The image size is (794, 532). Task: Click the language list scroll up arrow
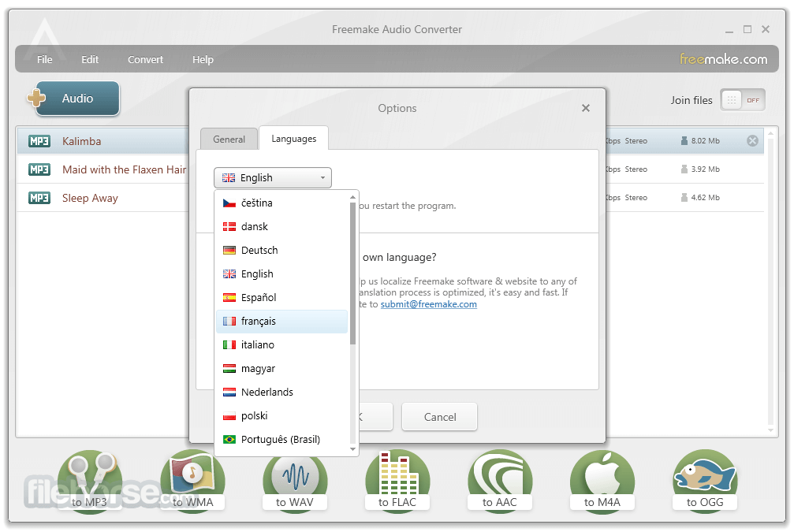pos(353,197)
